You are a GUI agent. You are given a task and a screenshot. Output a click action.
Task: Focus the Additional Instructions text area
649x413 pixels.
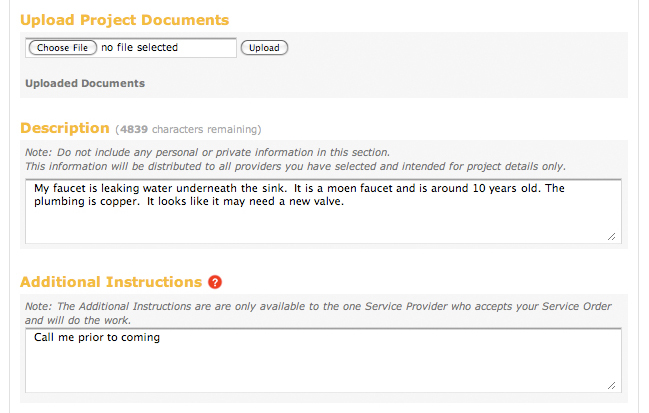pos(323,360)
